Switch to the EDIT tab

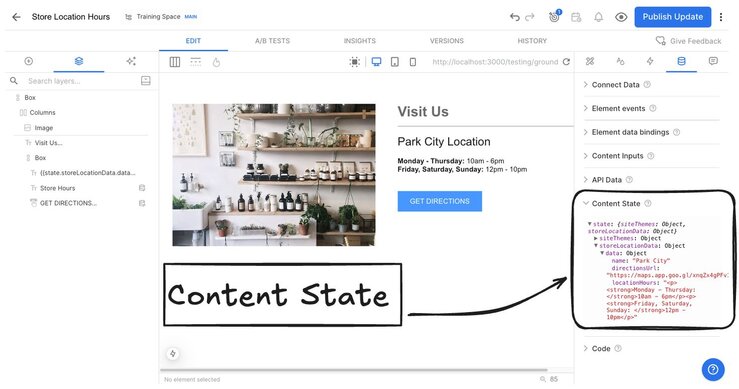point(193,41)
